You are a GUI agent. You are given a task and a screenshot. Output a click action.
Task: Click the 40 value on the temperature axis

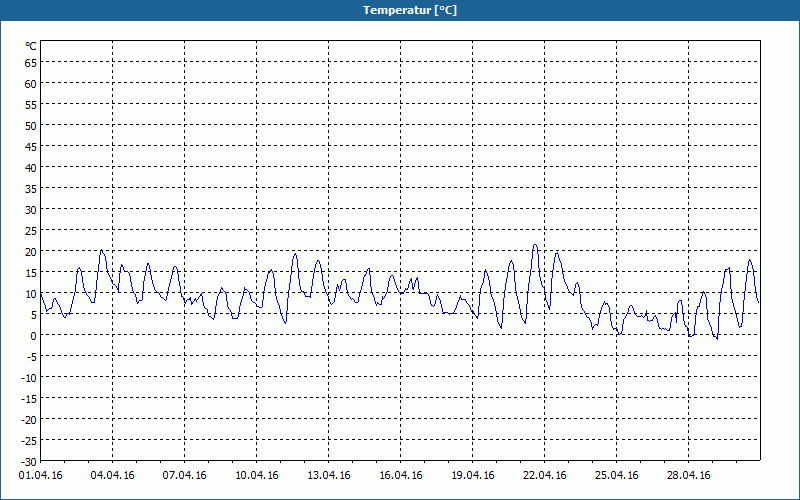tap(31, 168)
